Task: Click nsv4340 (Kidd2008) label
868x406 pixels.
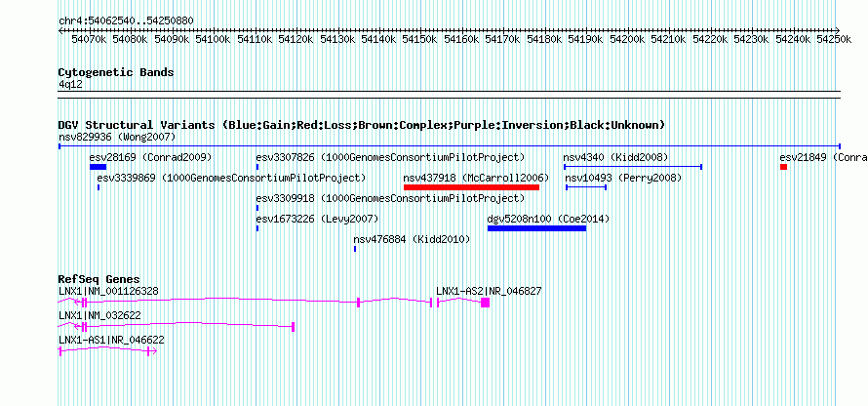Action: 615,157
